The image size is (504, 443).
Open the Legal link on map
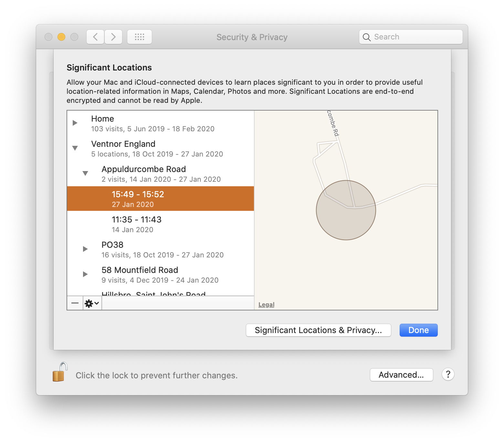coord(266,305)
